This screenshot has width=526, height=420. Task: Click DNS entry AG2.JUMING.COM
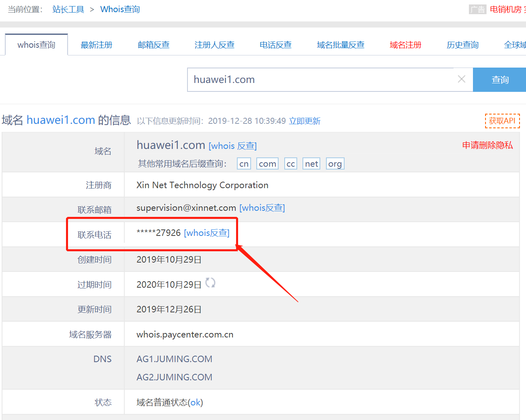pos(175,377)
